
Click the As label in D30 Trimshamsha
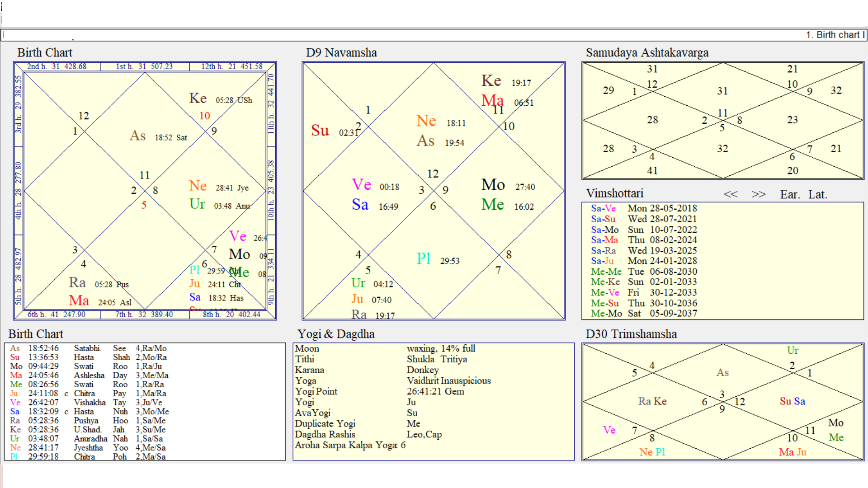click(723, 373)
